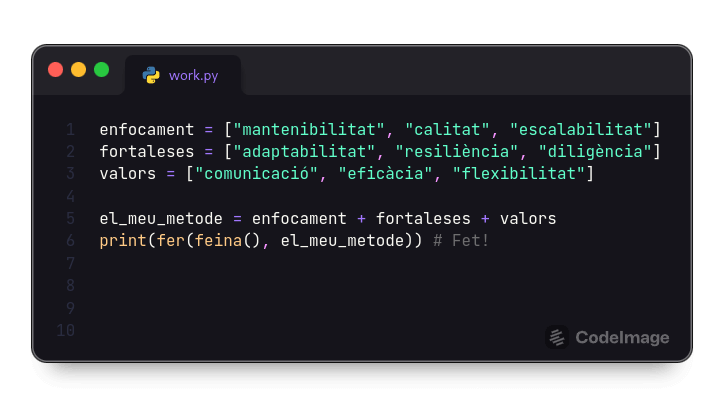Click the "escalabilitat" string literal

[x=580, y=129]
